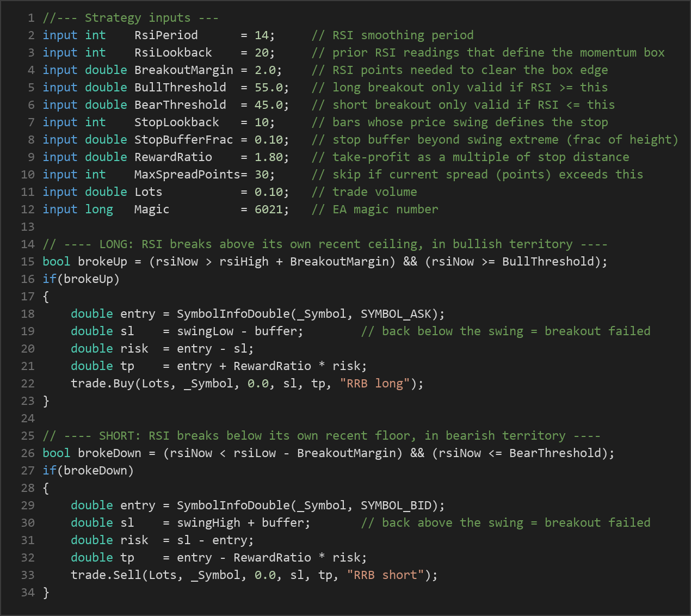Select the RewardRatio input name
The image size is (691, 616).
[x=173, y=157]
